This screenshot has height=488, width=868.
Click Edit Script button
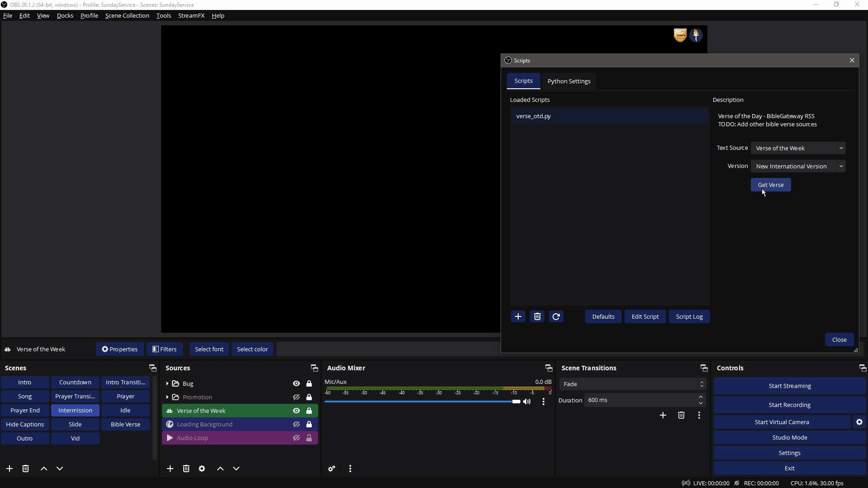click(645, 316)
